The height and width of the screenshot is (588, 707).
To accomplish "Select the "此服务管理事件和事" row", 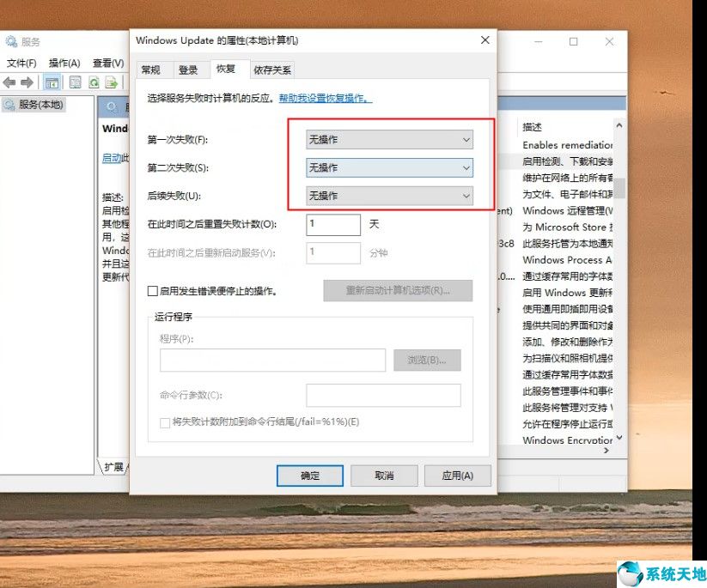I will 567,391.
